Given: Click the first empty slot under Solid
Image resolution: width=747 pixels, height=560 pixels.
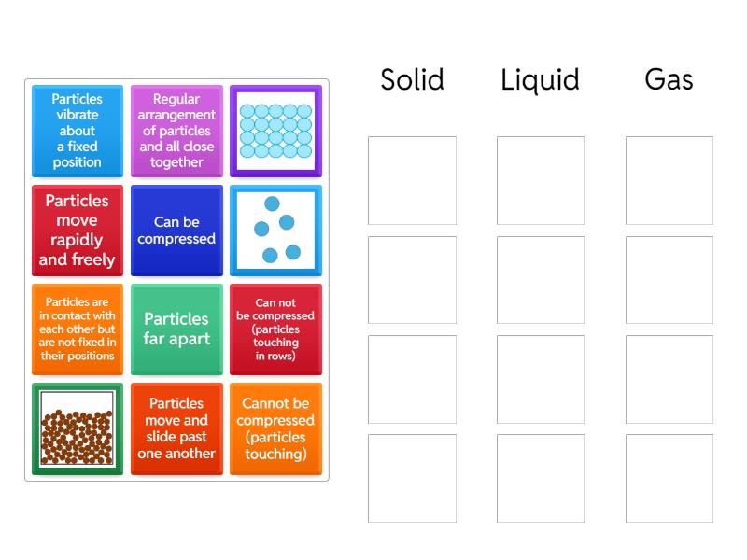Looking at the screenshot, I should [412, 180].
